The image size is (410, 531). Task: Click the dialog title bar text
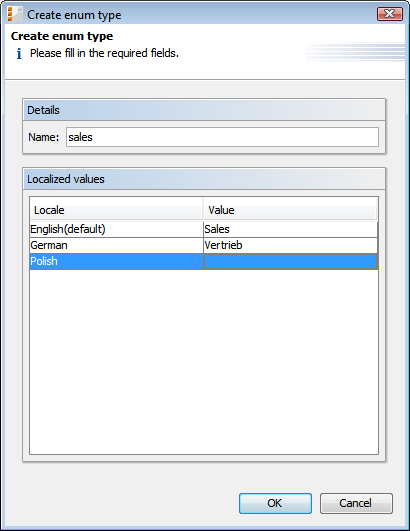coord(74,15)
